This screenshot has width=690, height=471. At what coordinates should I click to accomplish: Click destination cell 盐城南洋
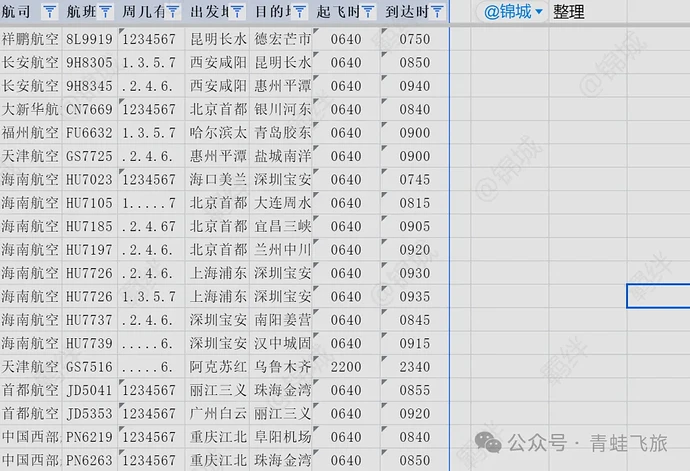283,156
